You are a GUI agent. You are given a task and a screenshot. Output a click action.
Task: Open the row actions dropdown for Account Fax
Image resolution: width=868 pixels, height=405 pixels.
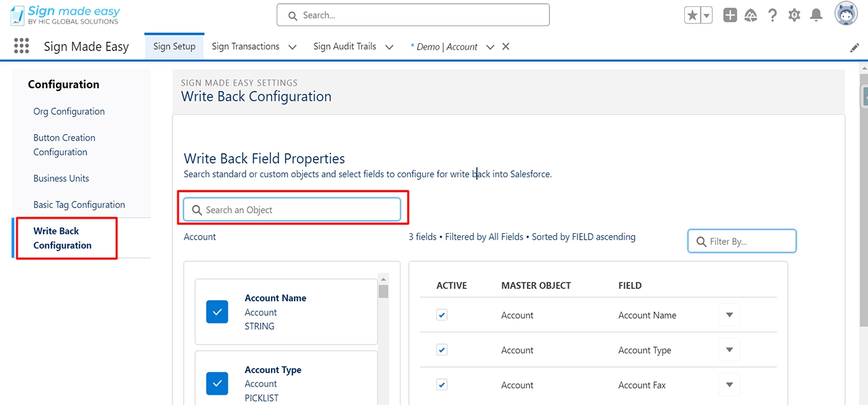click(x=729, y=385)
